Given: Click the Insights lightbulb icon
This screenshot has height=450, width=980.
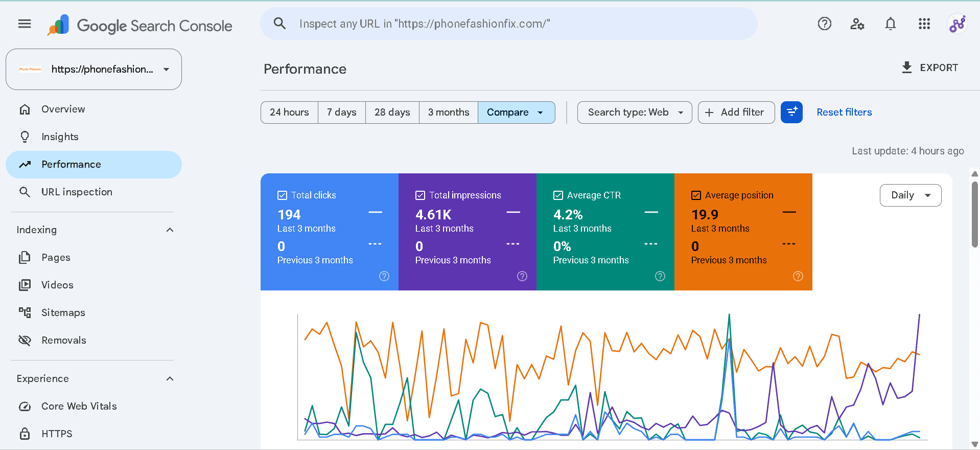Looking at the screenshot, I should (x=25, y=137).
